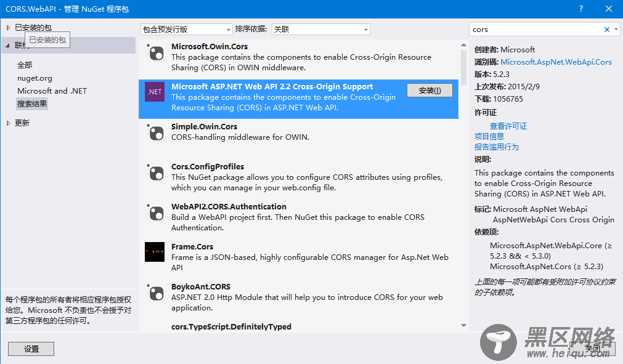Select 搜索结果 in the tree

32,104
